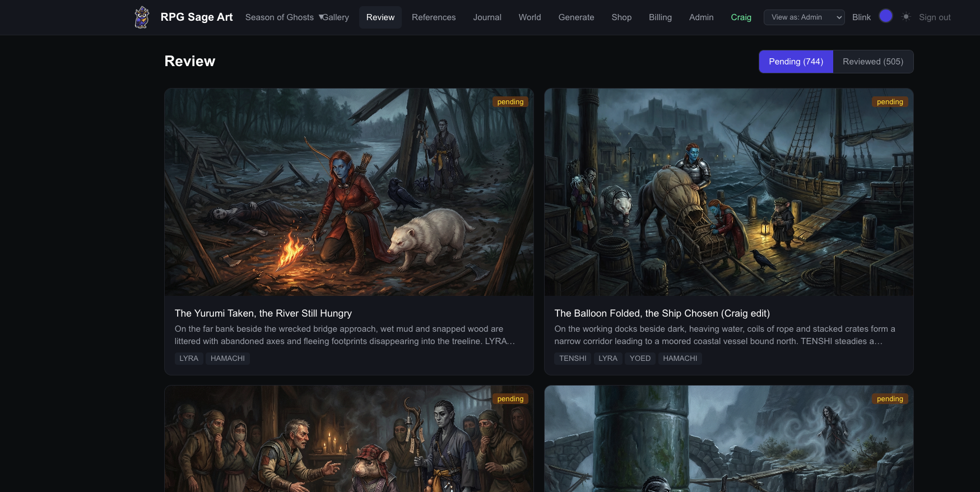The width and height of the screenshot is (980, 492).
Task: Switch to Reviewed (505) filter
Action: (x=872, y=62)
